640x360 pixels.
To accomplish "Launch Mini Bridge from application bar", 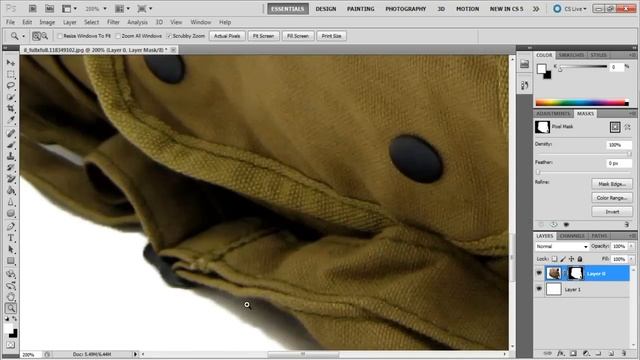I will click(x=49, y=9).
